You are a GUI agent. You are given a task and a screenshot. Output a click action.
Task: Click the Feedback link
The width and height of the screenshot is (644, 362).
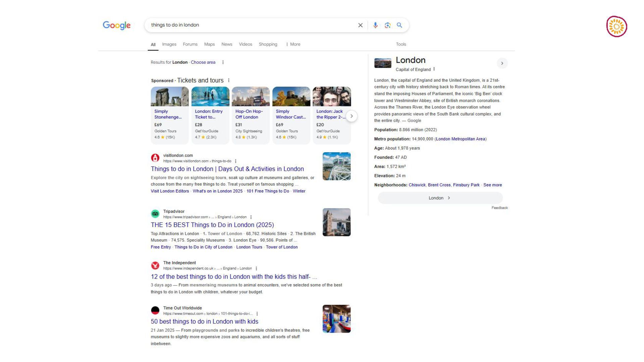click(x=499, y=208)
